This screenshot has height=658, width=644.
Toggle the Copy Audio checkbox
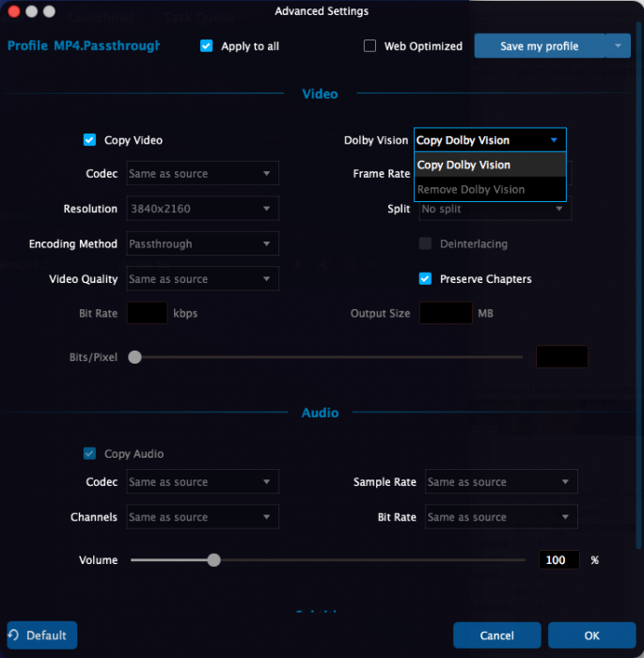[x=89, y=453]
